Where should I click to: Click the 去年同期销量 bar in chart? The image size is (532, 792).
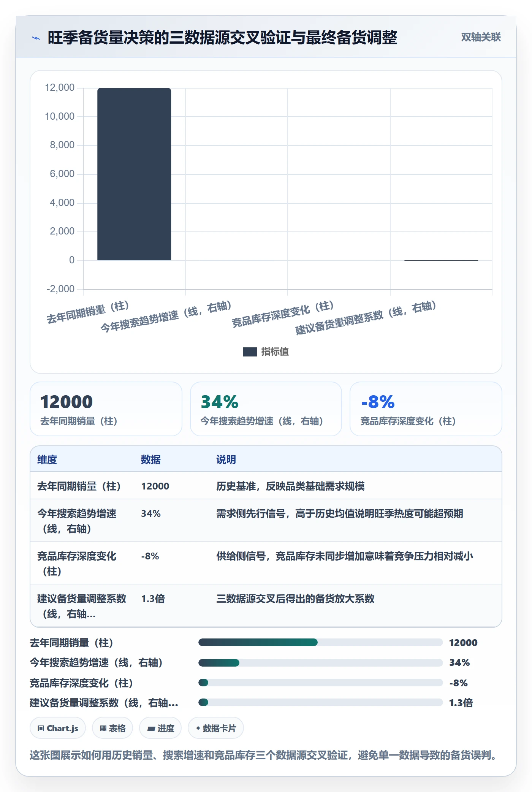pos(134,174)
